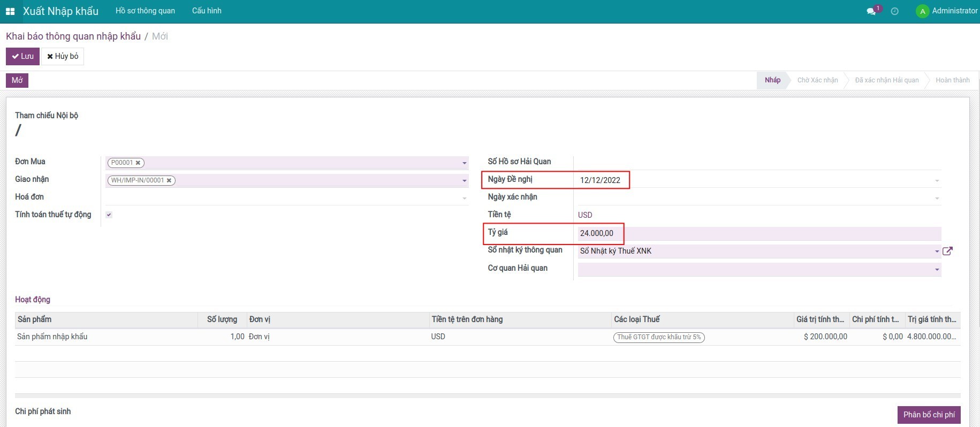Image resolution: width=980 pixels, height=427 pixels.
Task: Click the Phân bổ chi phí button
Action: (929, 415)
